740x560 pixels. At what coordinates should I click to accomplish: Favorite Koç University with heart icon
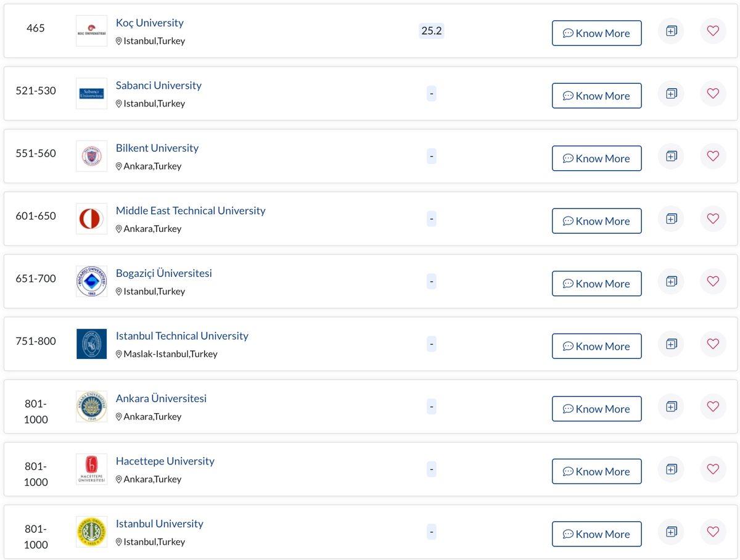[x=713, y=31]
